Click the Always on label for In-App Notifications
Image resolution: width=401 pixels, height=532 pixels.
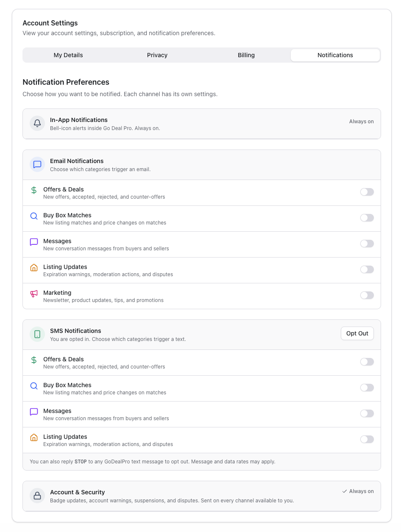coord(362,122)
